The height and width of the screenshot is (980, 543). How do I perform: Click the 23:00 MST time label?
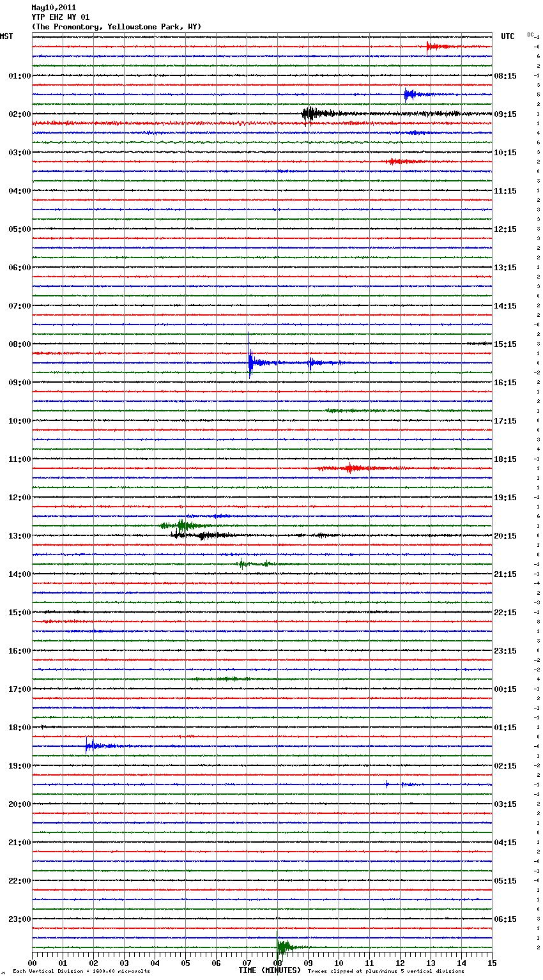19,919
